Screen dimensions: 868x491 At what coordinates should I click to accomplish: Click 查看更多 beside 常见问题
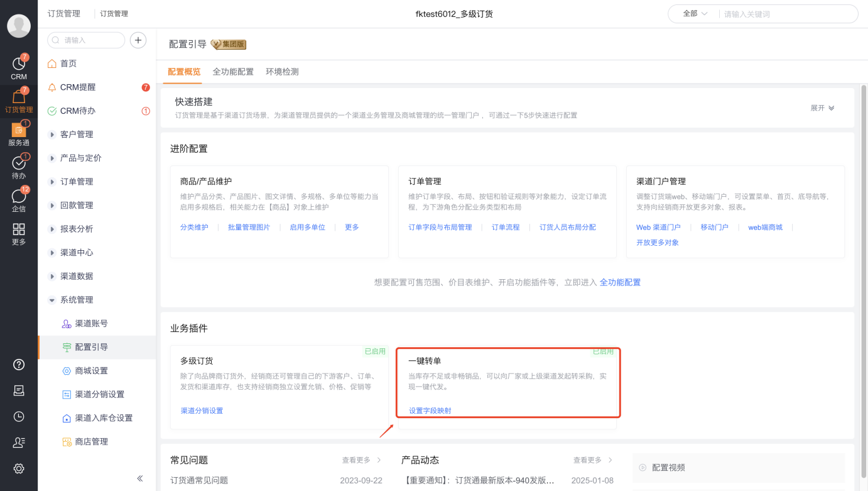pos(362,460)
